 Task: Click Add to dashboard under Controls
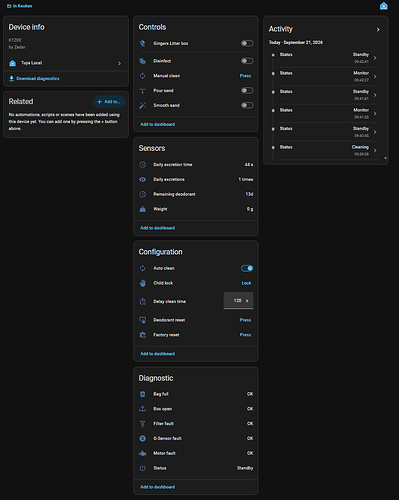coord(157,124)
